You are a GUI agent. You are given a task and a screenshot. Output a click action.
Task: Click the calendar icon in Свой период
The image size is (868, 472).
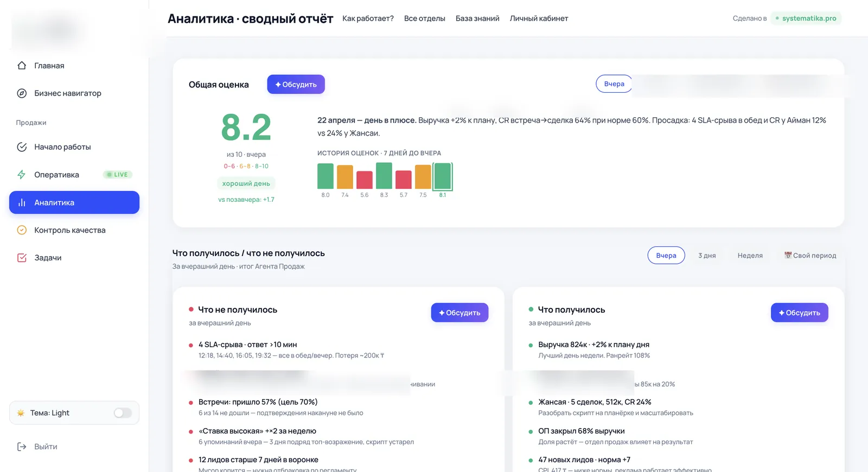[x=788, y=255]
